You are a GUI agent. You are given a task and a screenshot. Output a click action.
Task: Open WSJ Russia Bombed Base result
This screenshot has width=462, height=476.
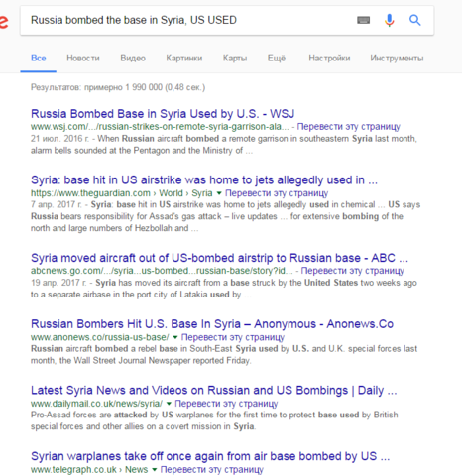click(x=163, y=114)
